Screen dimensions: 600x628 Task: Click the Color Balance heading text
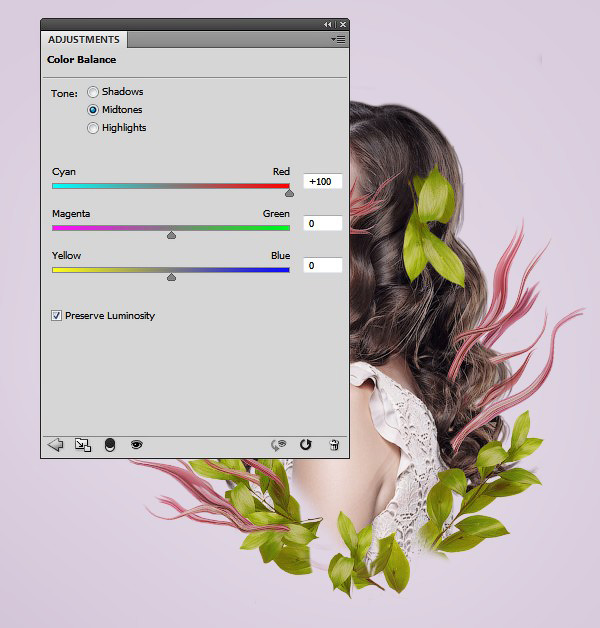[x=81, y=60]
